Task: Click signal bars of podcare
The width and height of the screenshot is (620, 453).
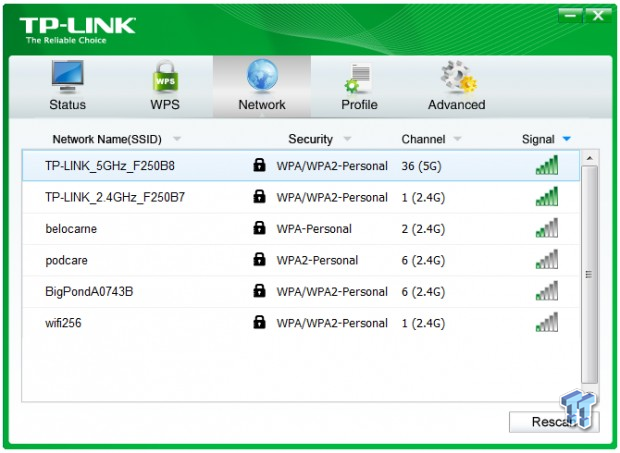Action: click(x=547, y=259)
